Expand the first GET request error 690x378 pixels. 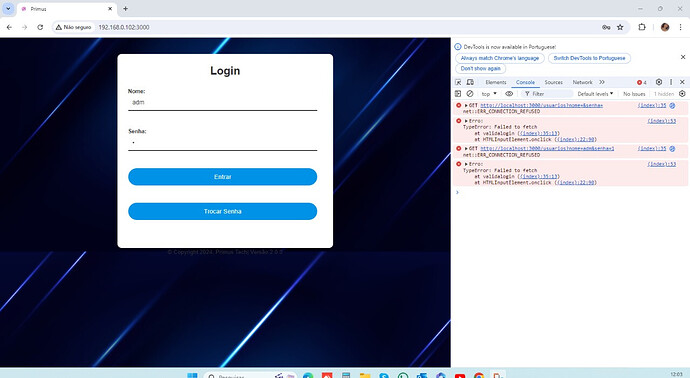click(466, 106)
